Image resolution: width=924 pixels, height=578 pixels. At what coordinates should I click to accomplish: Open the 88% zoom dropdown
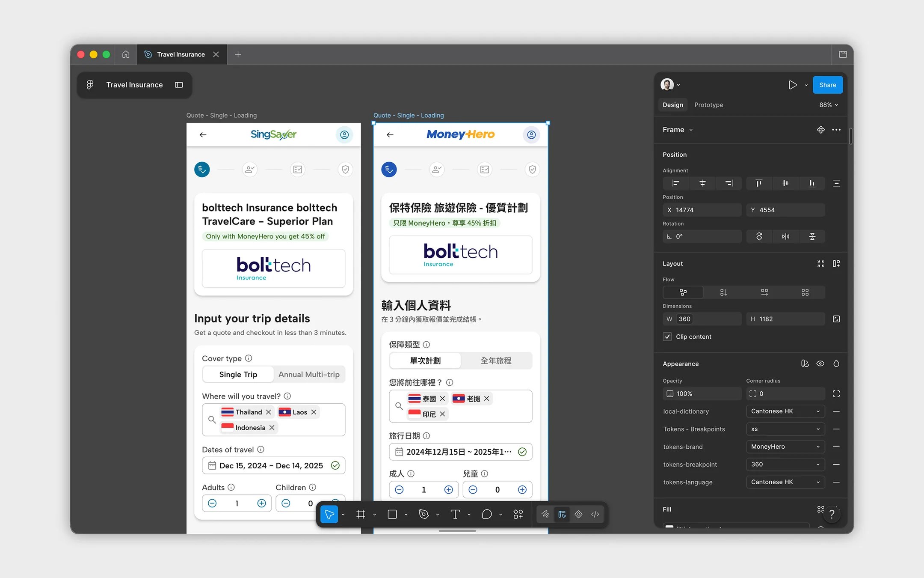pyautogui.click(x=829, y=105)
